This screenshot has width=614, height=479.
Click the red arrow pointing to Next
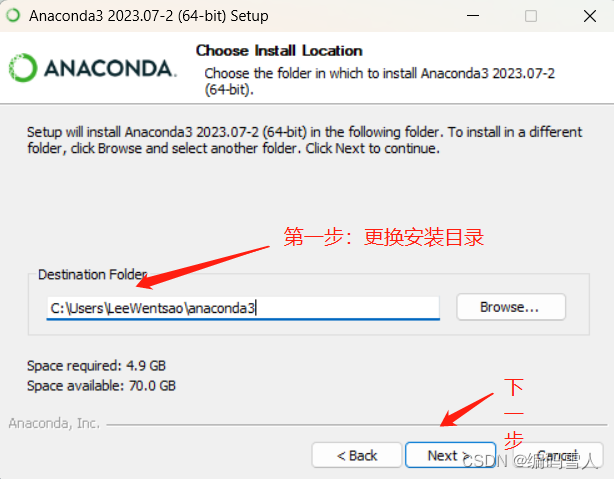click(x=466, y=409)
